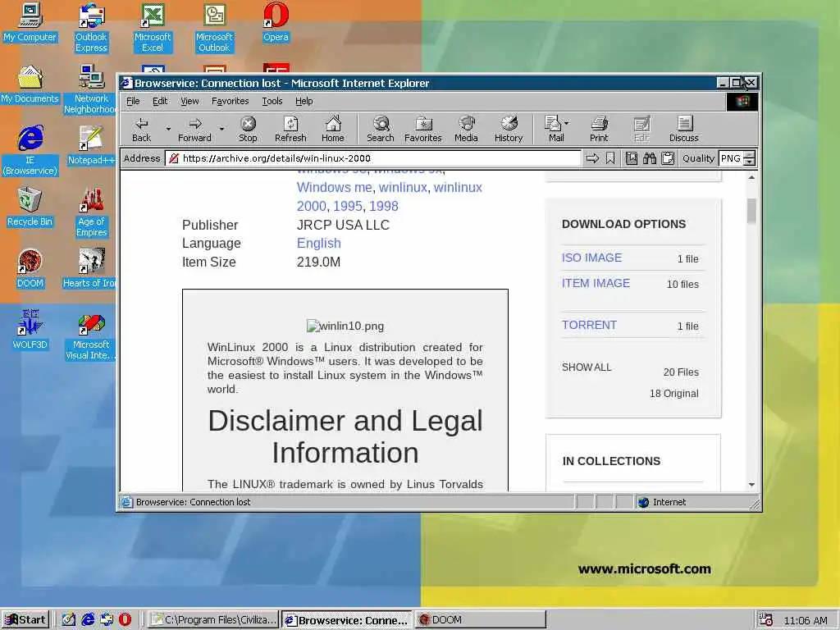The image size is (840, 630).
Task: Select the Microsoft Outlook desktop shortcut
Action: 214,28
